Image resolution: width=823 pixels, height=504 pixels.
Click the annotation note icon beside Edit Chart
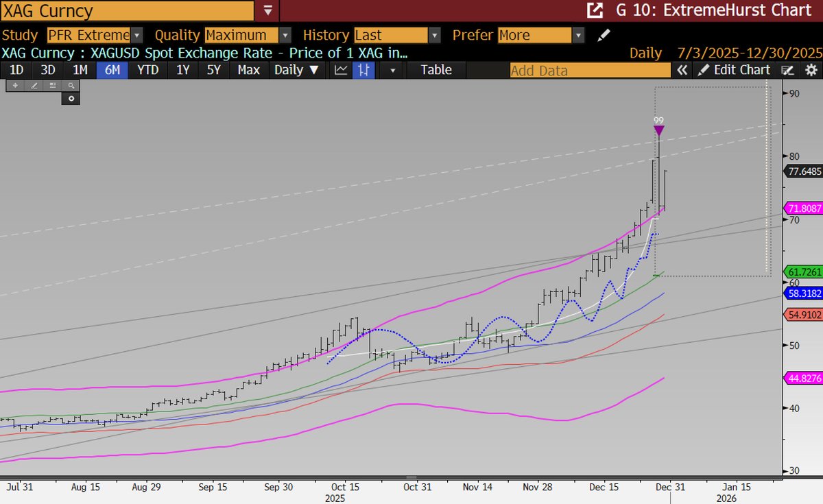coord(787,69)
